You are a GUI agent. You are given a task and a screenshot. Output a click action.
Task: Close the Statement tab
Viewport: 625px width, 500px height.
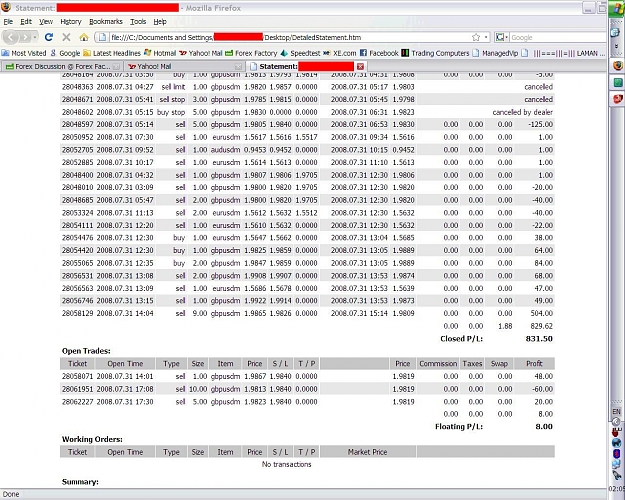tap(360, 67)
